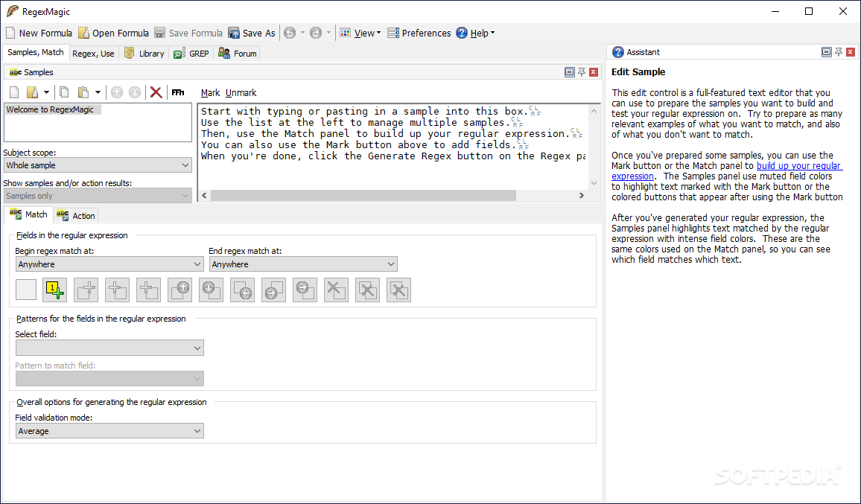Screen dimensions: 861x504
Task: Undo the last action via toolbar arrow
Action: [x=290, y=33]
